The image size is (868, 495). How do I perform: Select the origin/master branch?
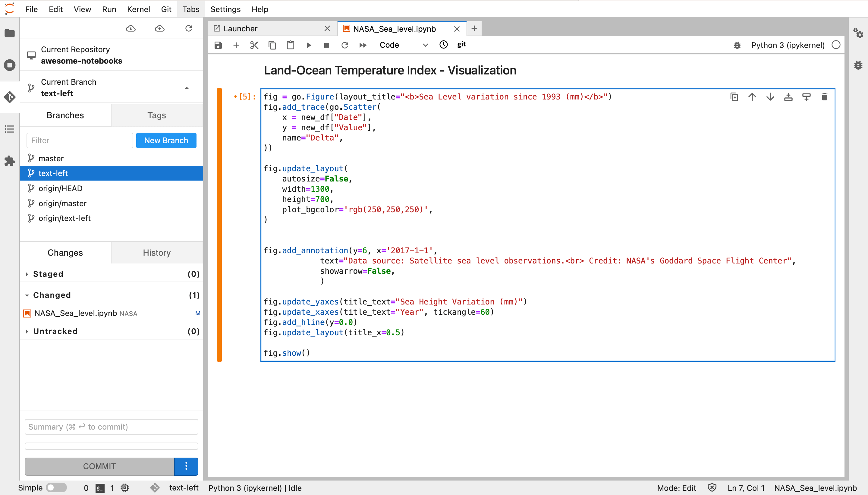point(62,203)
